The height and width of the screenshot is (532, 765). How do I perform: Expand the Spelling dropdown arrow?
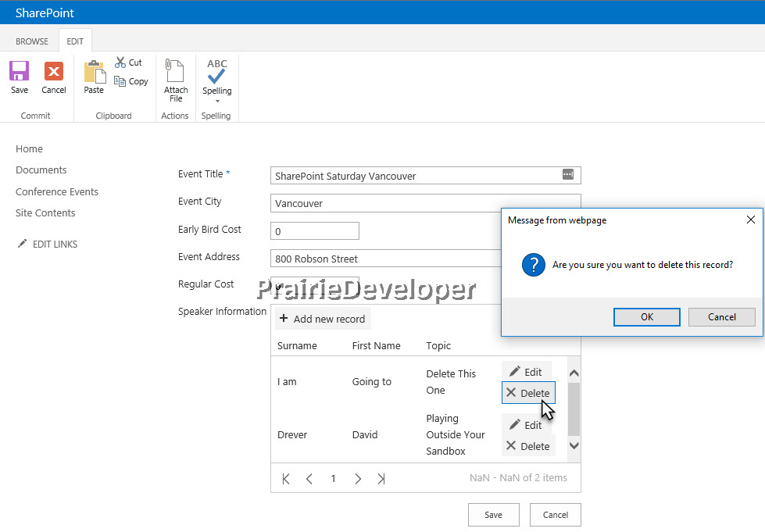[x=217, y=101]
